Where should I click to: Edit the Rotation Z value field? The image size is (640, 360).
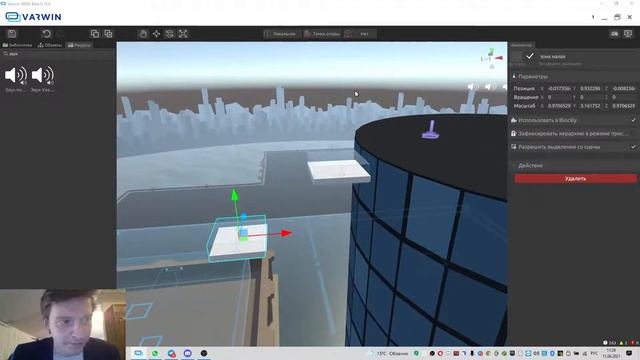tap(624, 97)
